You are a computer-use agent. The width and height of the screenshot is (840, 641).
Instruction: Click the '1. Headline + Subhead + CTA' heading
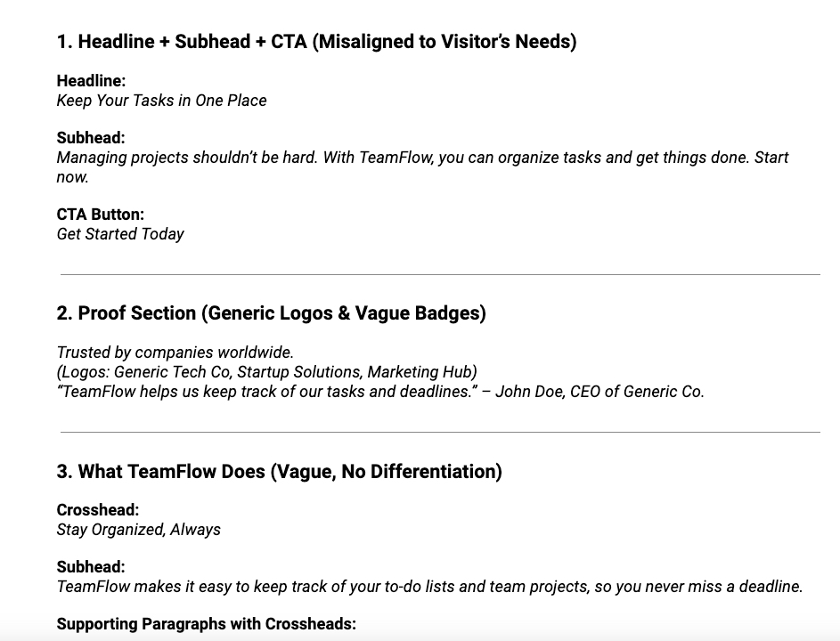point(316,42)
